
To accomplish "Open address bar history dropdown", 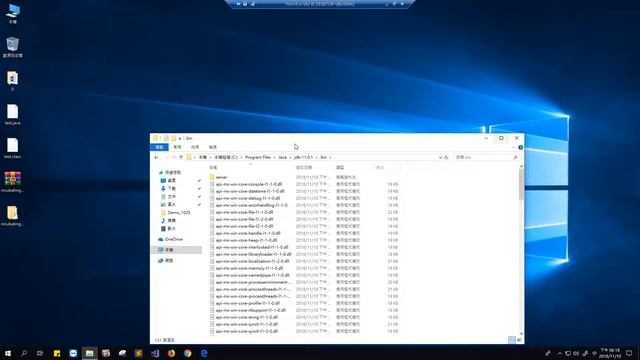I will tap(440, 157).
